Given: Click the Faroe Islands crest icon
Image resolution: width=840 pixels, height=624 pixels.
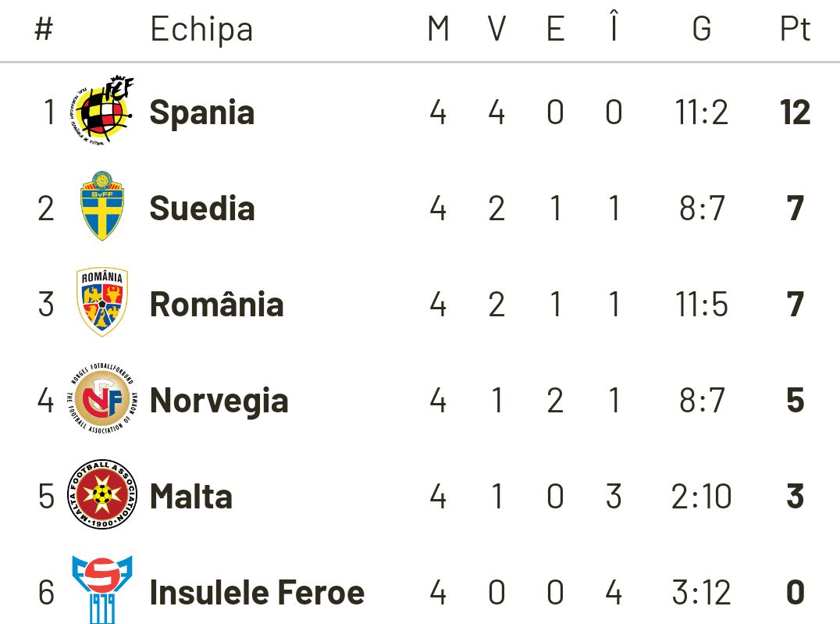Looking at the screenshot, I should 102,590.
